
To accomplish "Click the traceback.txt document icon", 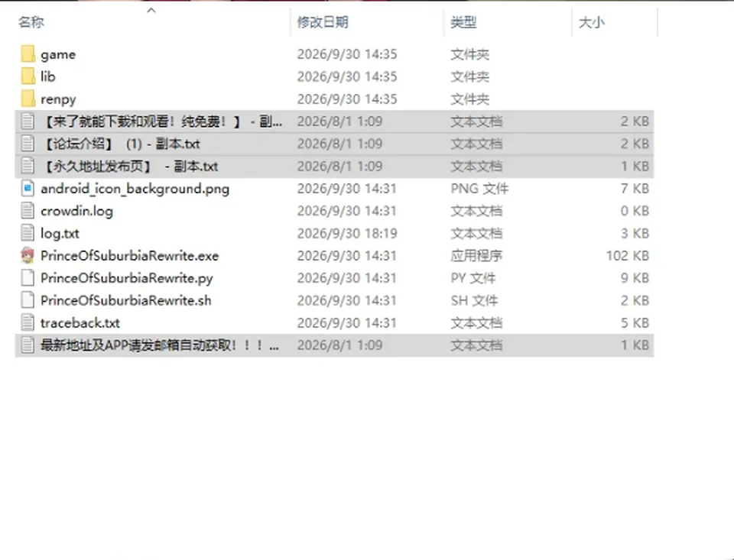I will tap(28, 323).
